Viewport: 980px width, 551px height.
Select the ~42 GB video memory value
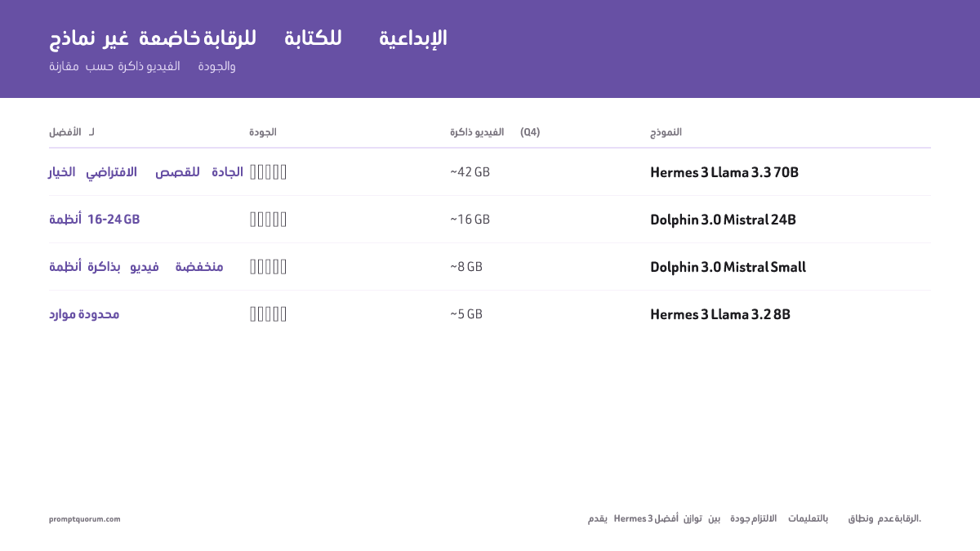(x=470, y=172)
